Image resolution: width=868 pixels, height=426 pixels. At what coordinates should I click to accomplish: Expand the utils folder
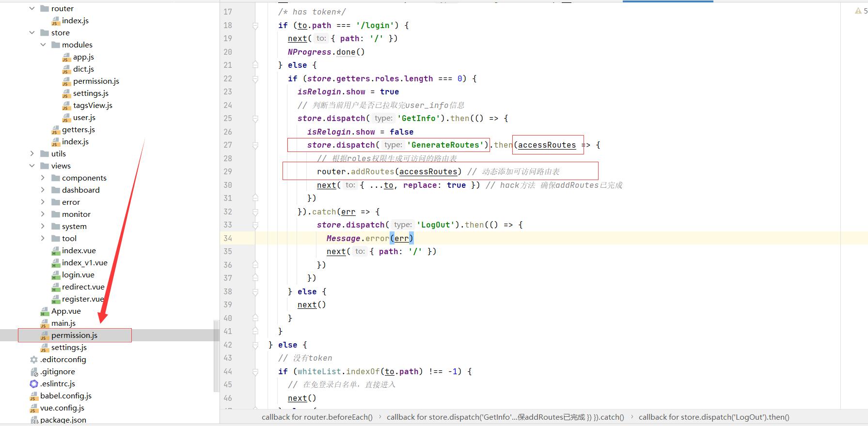32,153
